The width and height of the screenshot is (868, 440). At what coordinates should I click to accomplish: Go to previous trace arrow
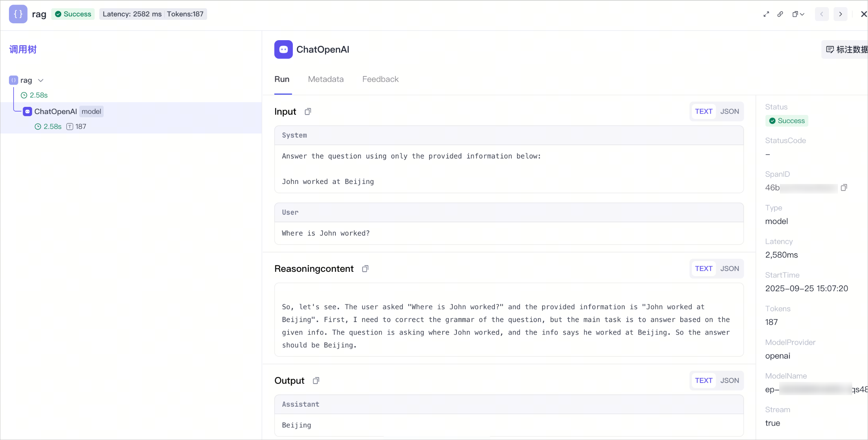tap(822, 14)
